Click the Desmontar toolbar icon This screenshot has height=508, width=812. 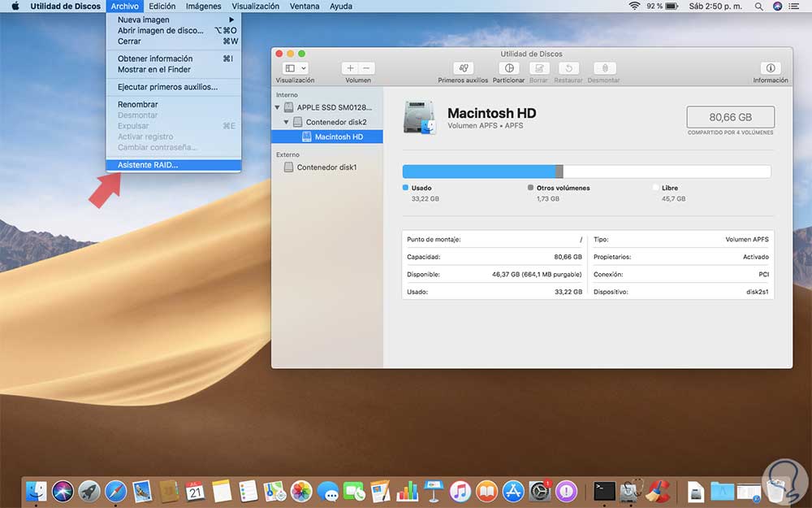[x=604, y=68]
